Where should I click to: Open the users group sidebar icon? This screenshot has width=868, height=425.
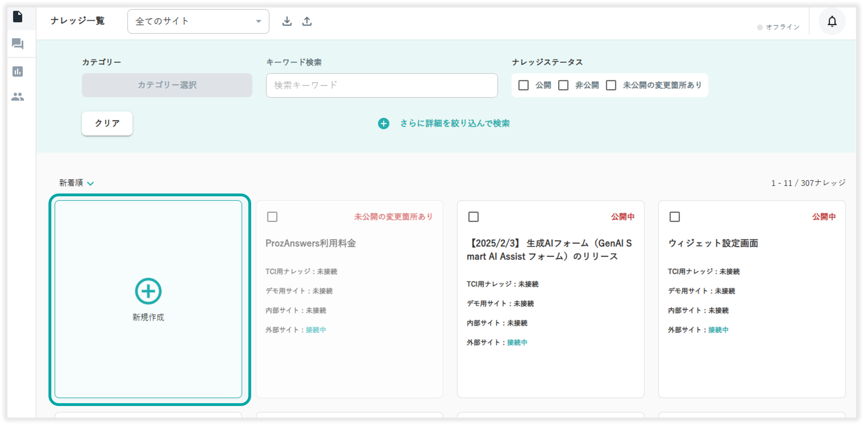(17, 97)
